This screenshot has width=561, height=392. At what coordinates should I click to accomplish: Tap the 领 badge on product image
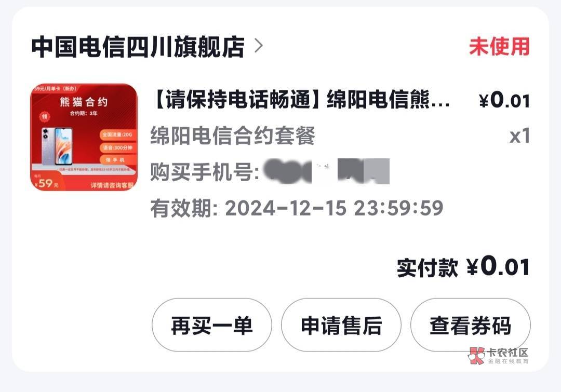pyautogui.click(x=45, y=117)
